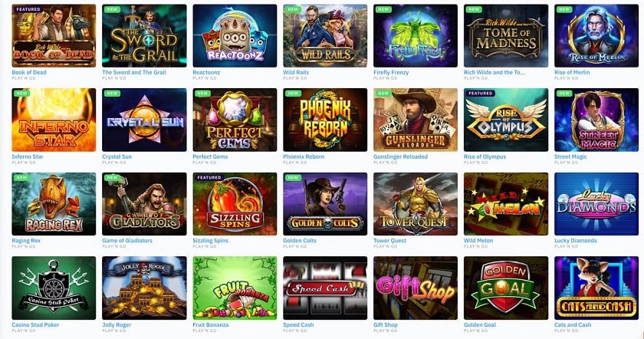
Task: Click the Crystal Sun title link
Action: [x=117, y=156]
